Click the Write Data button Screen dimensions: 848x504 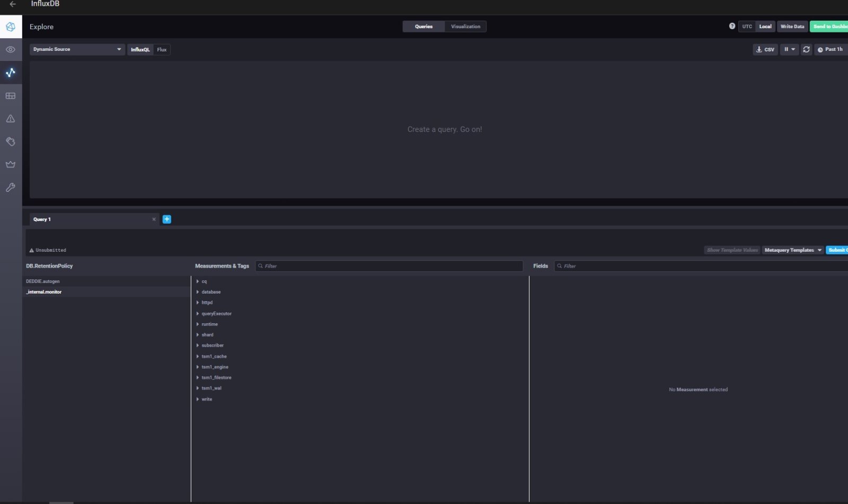(x=792, y=26)
